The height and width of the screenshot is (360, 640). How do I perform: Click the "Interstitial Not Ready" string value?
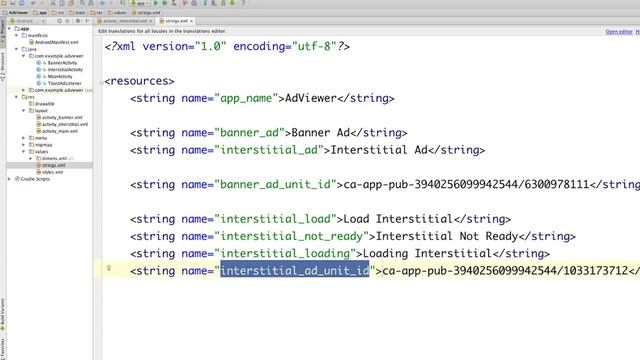[x=447, y=236]
